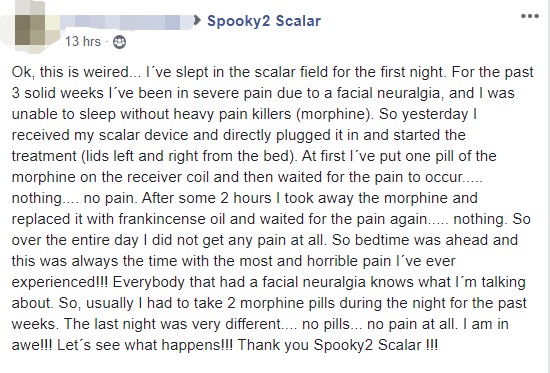Click the arrow before Spooky2 Scalar
The height and width of the screenshot is (373, 550).
point(197,21)
